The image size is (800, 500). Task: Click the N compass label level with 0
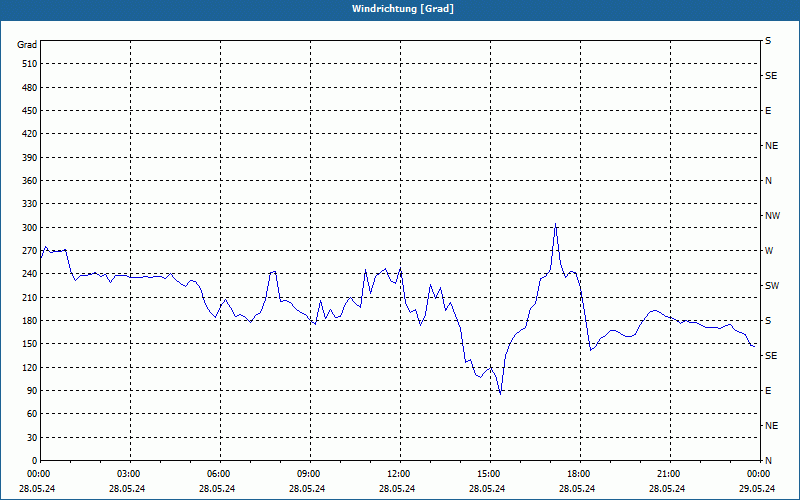pos(768,461)
